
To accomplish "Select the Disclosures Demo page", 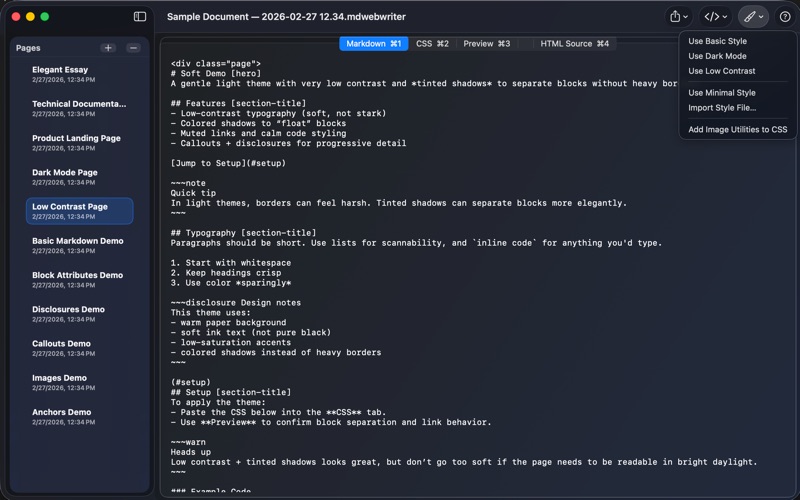I will (x=80, y=314).
